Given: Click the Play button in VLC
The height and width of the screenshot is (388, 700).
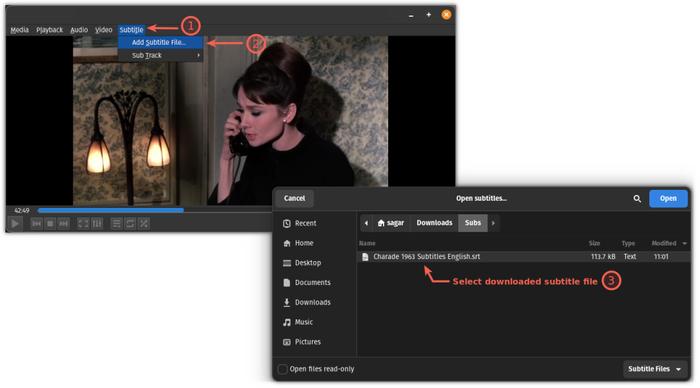Looking at the screenshot, I should point(15,223).
